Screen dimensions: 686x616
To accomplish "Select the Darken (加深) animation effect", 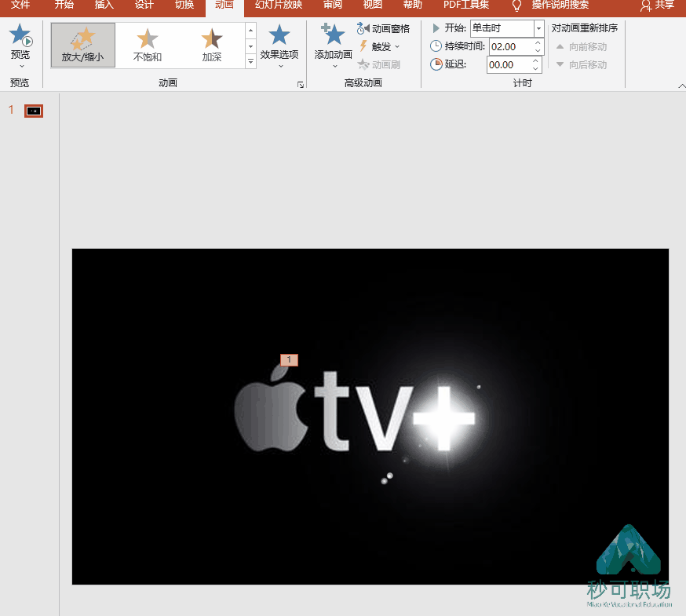I will point(212,45).
